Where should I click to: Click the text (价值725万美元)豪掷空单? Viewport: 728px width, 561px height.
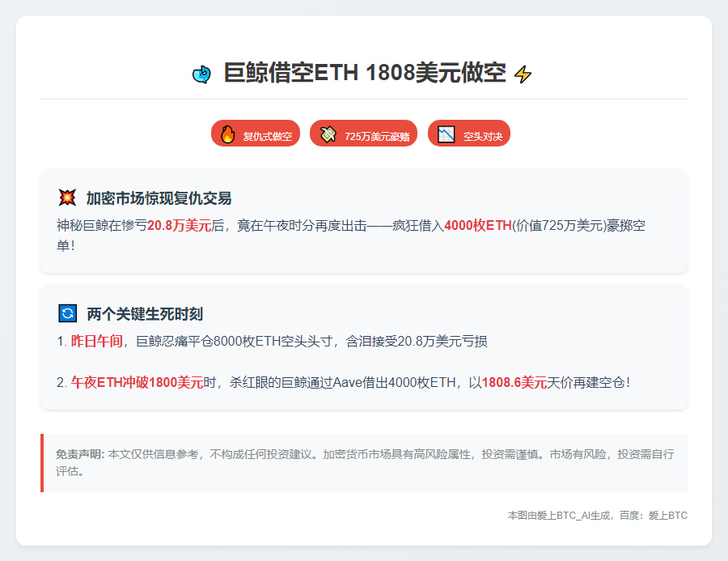point(351,236)
